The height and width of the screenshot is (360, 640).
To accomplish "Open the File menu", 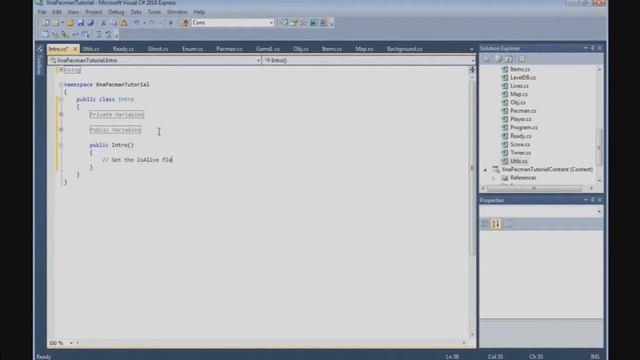I will pyautogui.click(x=42, y=12).
